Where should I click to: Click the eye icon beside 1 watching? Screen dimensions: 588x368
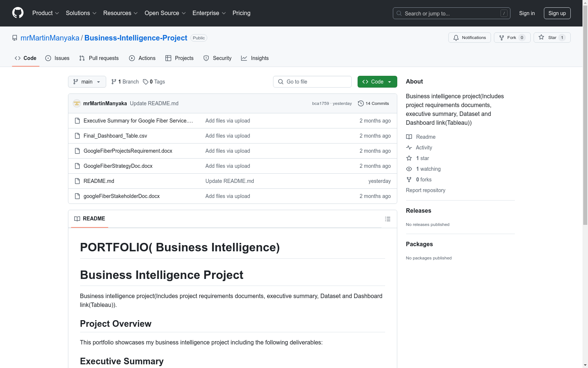pos(409,169)
